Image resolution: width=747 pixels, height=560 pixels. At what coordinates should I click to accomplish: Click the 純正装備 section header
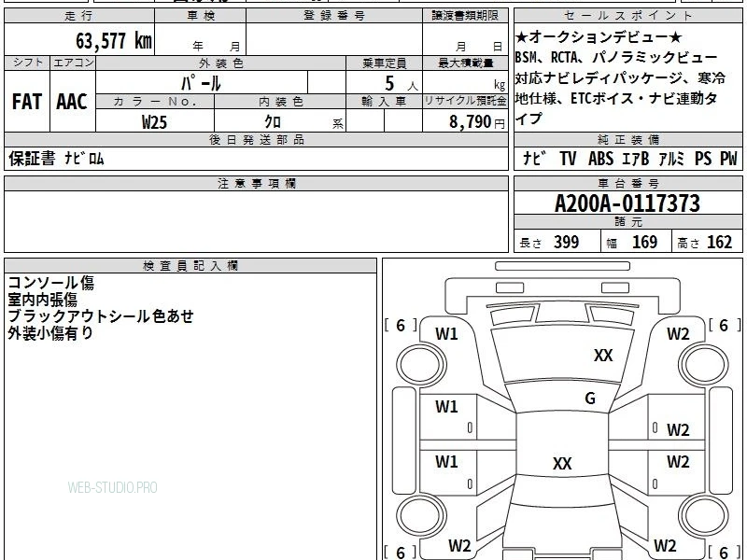click(x=627, y=139)
